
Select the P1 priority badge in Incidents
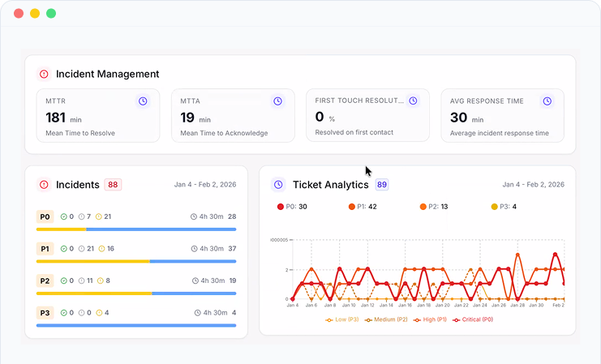[45, 249]
